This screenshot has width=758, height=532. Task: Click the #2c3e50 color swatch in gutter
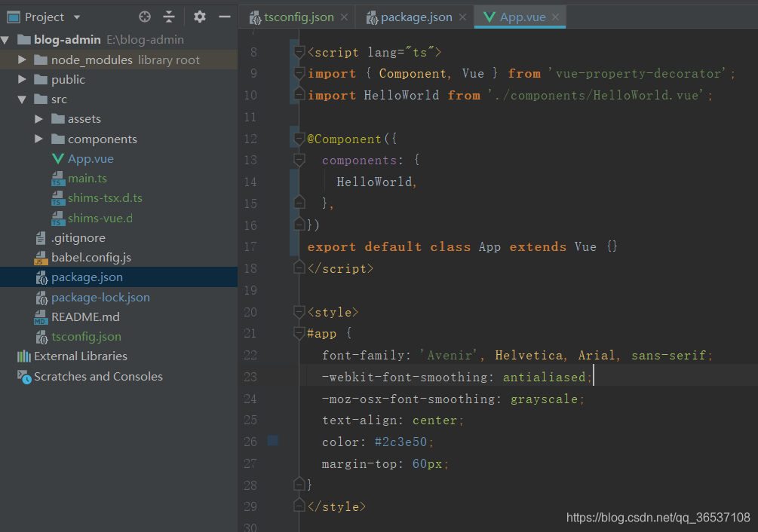(x=272, y=441)
